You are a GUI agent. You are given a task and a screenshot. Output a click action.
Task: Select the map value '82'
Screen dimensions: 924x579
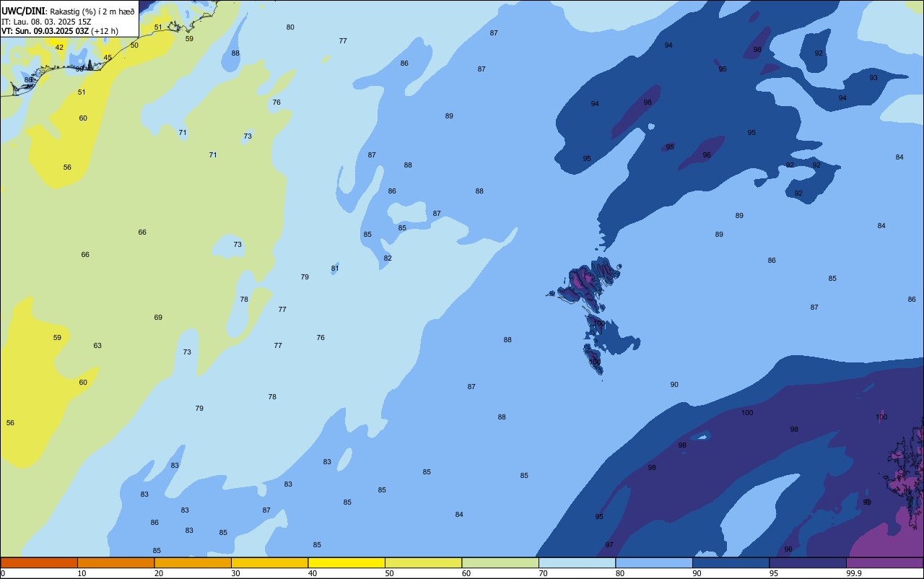[x=388, y=258]
